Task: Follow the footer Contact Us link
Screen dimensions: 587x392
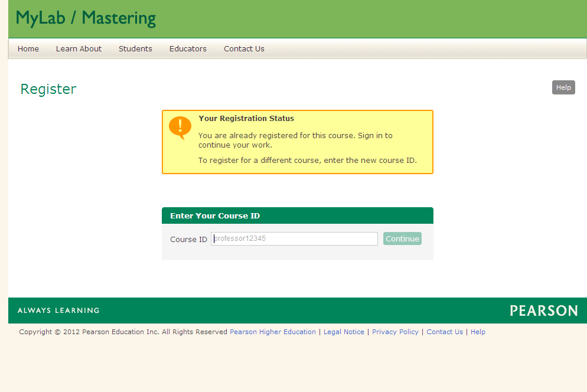Action: pyautogui.click(x=445, y=332)
